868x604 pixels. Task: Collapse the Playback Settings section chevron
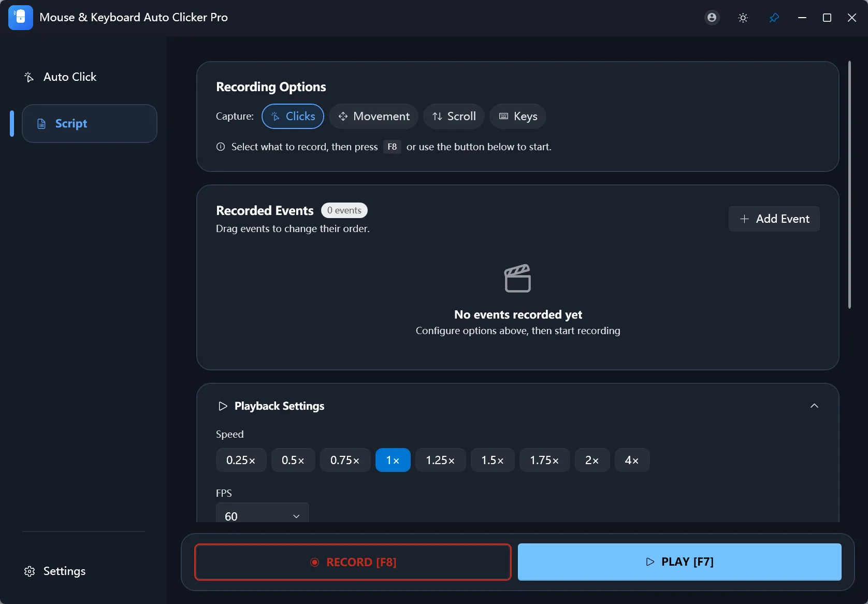click(x=814, y=406)
